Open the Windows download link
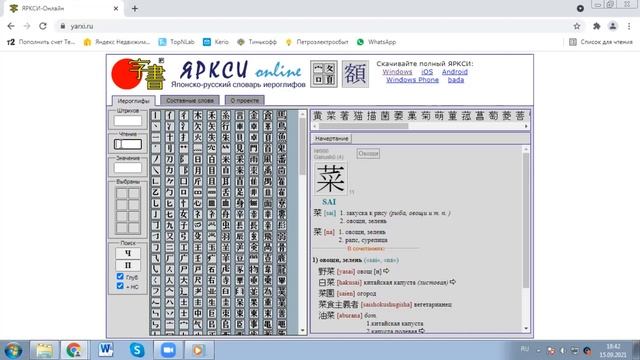 pyautogui.click(x=397, y=72)
